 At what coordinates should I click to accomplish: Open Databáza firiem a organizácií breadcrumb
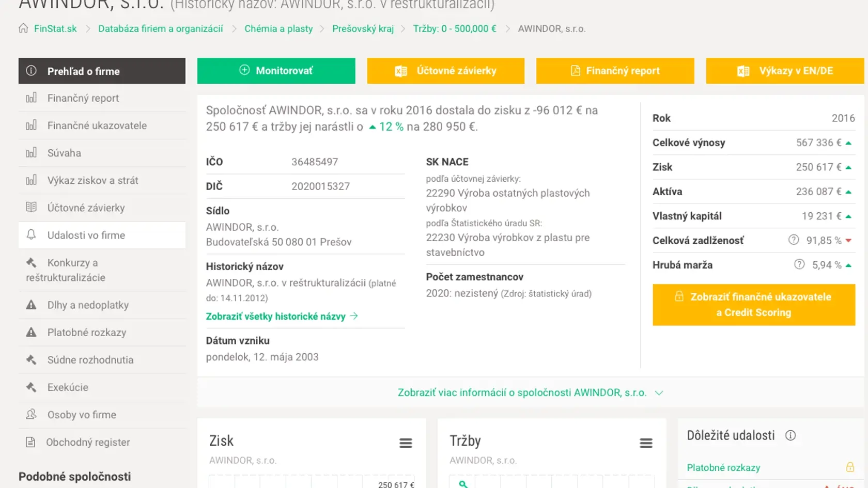[x=161, y=28]
